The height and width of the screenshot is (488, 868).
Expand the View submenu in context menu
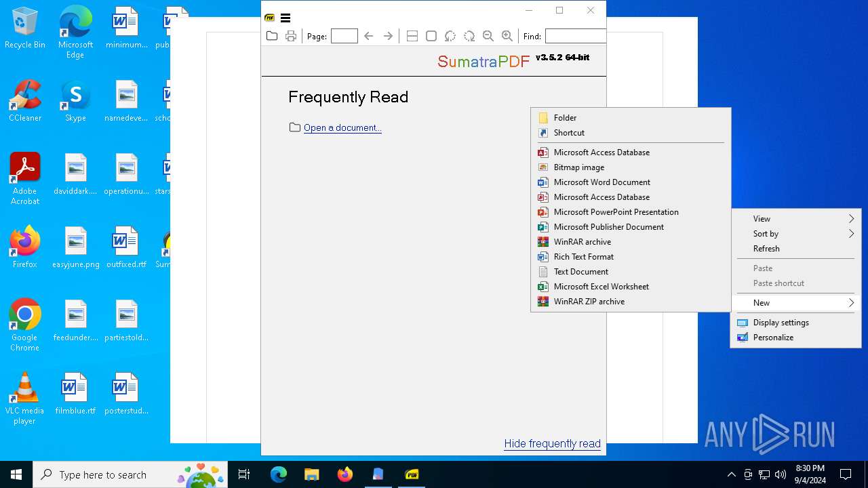click(795, 219)
